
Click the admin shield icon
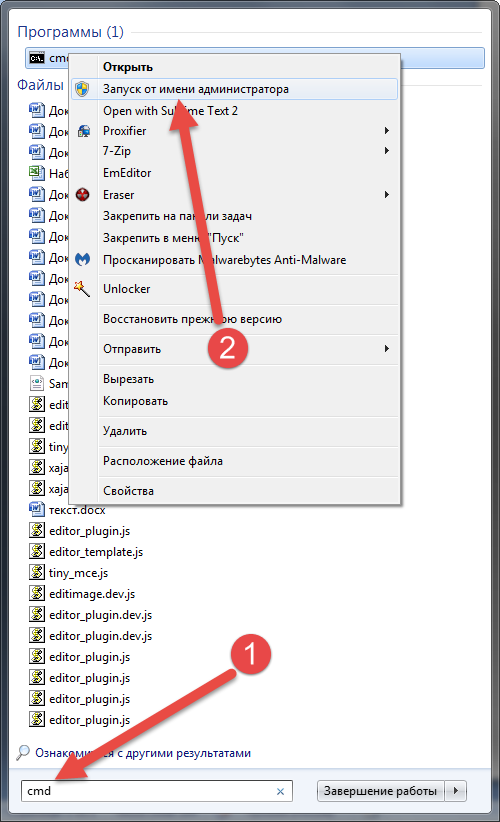point(82,89)
